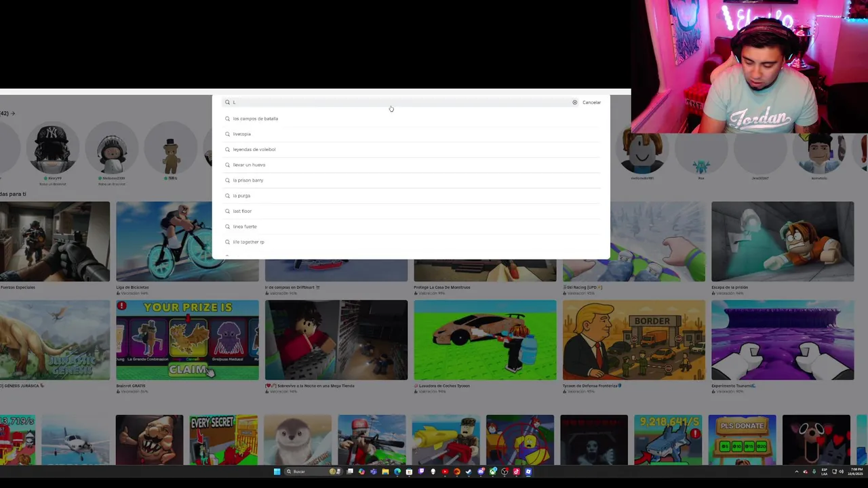The image size is (868, 488).
Task: Open the Escapa de la prisión game
Action: [783, 241]
